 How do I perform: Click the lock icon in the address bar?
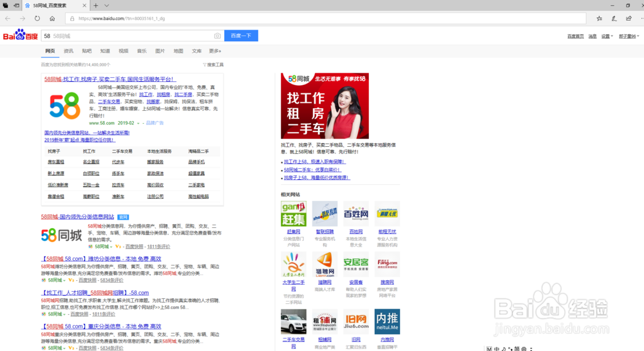click(72, 19)
